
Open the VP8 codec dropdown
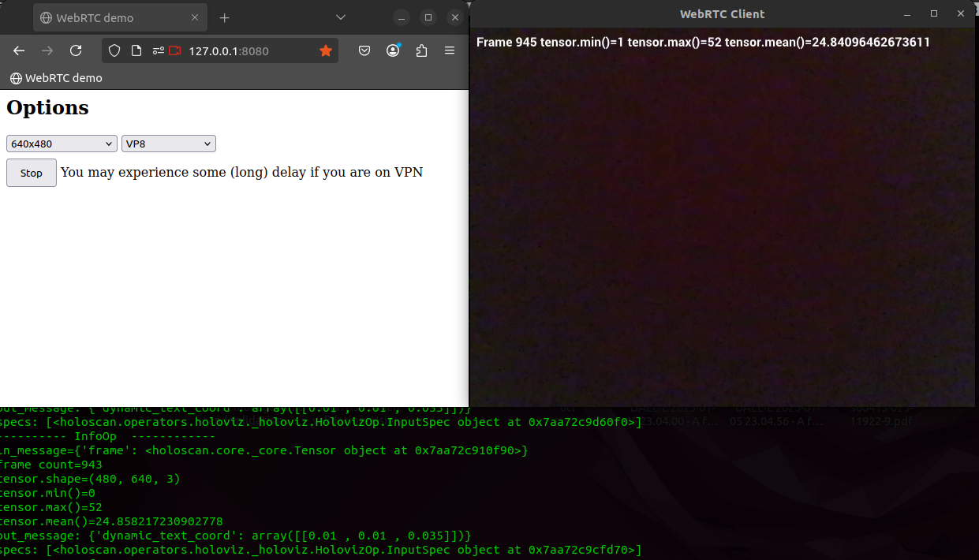point(169,144)
